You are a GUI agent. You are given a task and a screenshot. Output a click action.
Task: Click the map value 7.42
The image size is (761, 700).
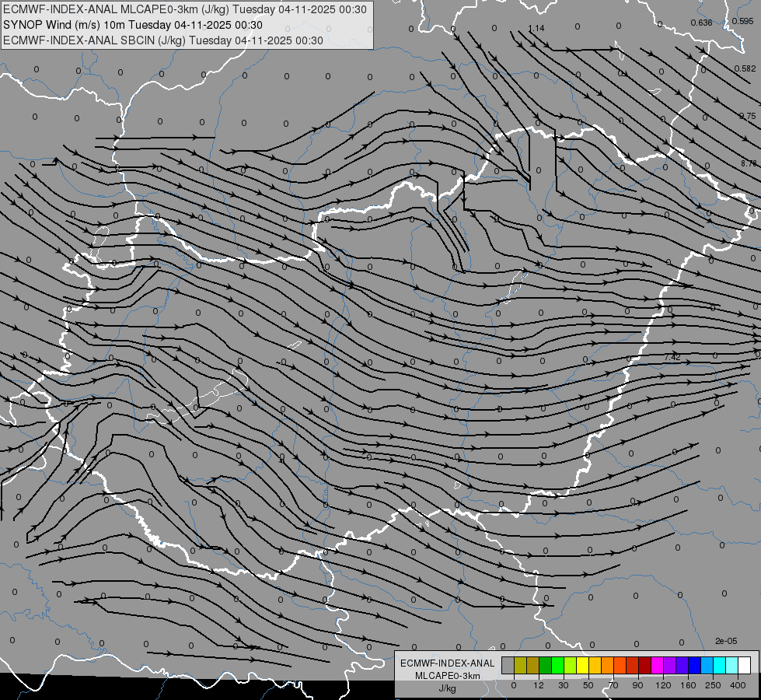(672, 357)
